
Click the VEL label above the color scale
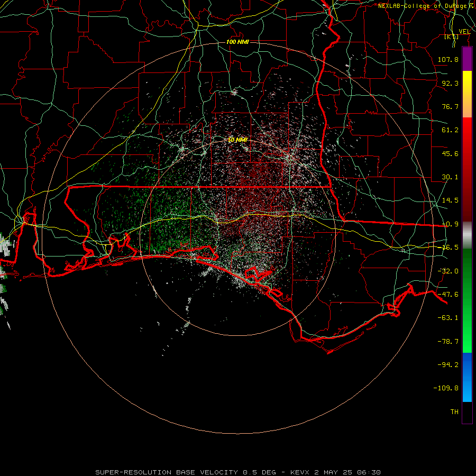[x=465, y=32]
